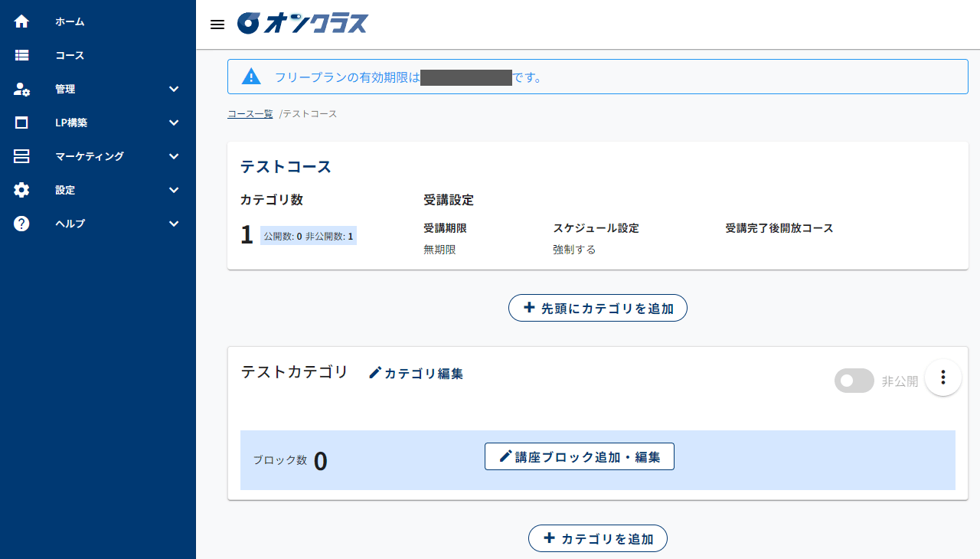Open the three-dot menu for テストカテゴリ
This screenshot has height=559, width=980.
pos(943,378)
